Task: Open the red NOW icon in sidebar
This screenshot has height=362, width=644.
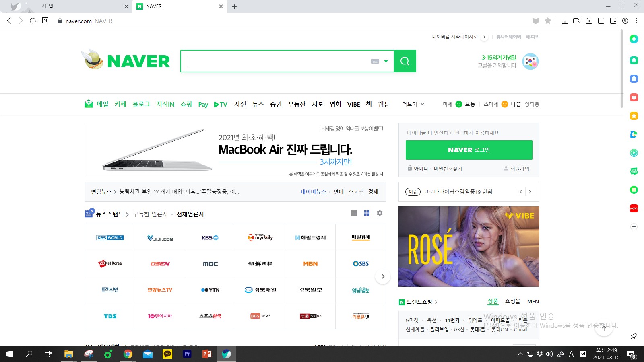Action: click(634, 208)
